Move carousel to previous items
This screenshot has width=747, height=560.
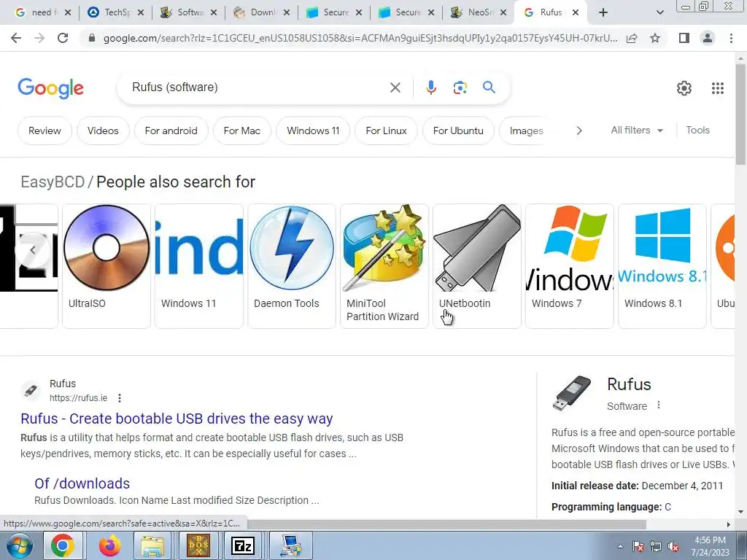(x=32, y=249)
